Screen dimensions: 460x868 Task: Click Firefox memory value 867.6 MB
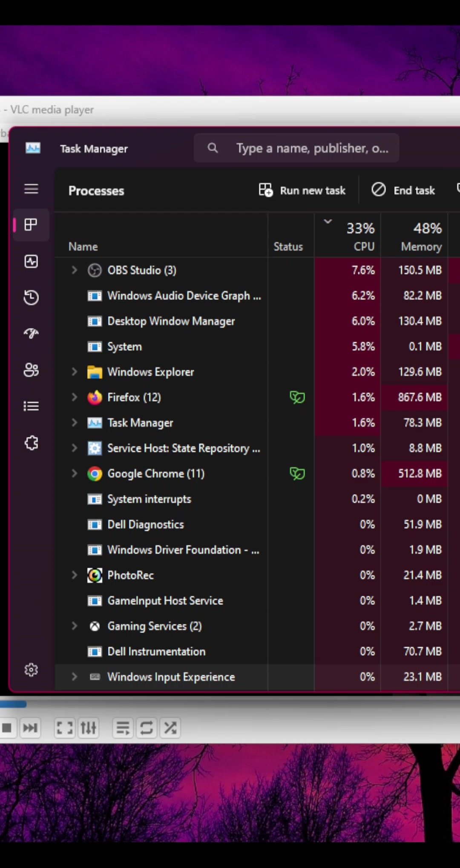click(420, 397)
